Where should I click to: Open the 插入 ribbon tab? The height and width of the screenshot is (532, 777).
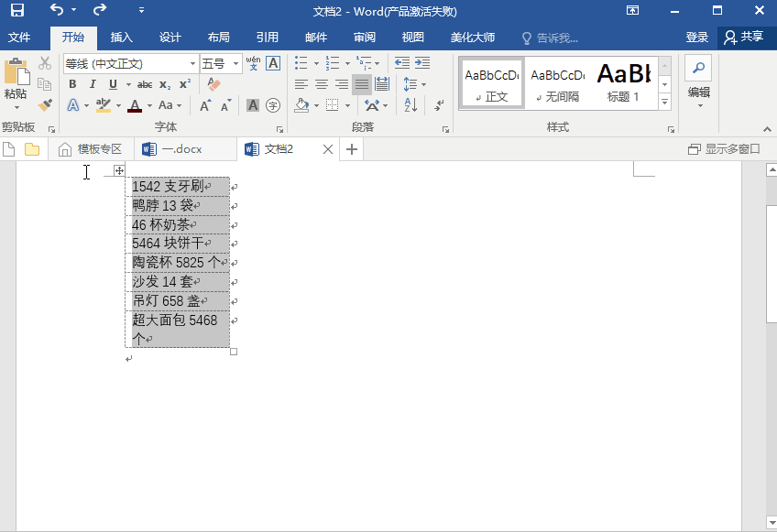121,38
